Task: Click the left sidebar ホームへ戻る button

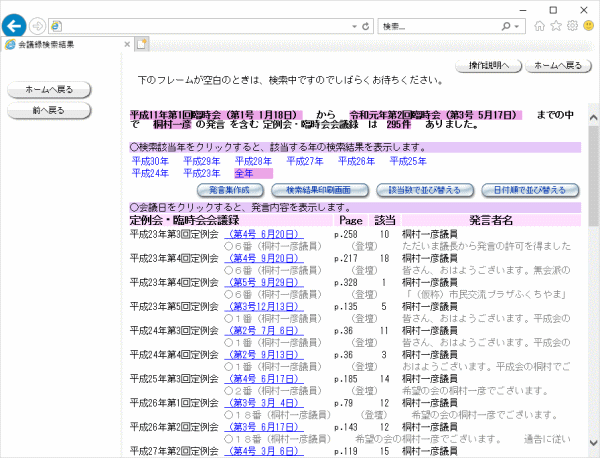Action: pyautogui.click(x=49, y=90)
